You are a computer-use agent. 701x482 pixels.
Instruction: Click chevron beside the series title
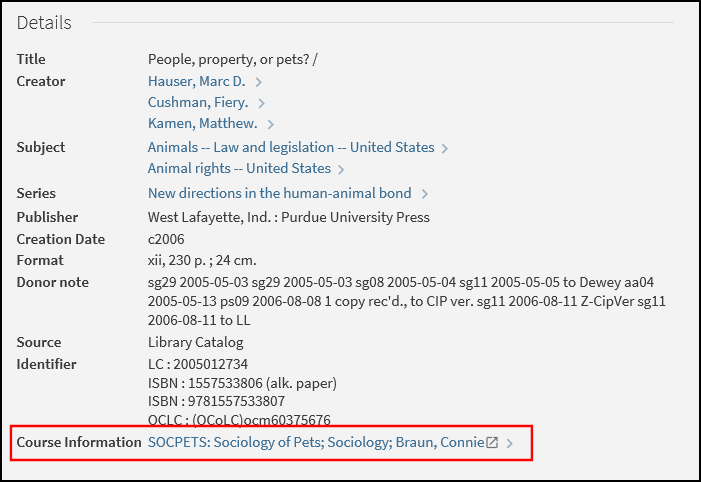pos(425,194)
